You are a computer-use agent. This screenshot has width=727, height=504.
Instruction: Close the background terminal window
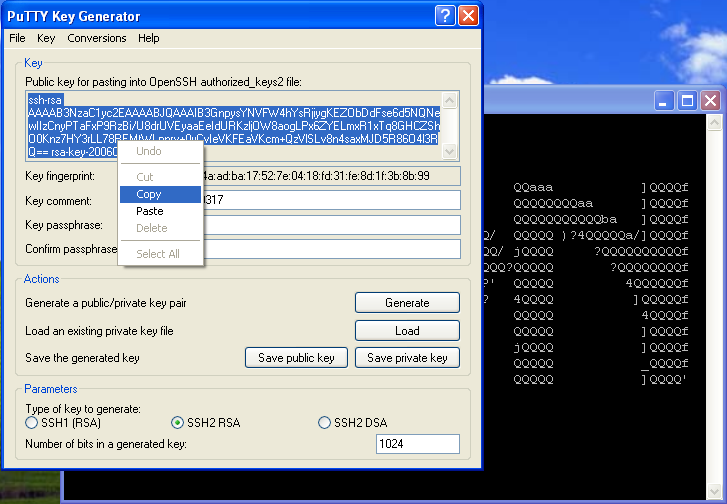(x=710, y=100)
